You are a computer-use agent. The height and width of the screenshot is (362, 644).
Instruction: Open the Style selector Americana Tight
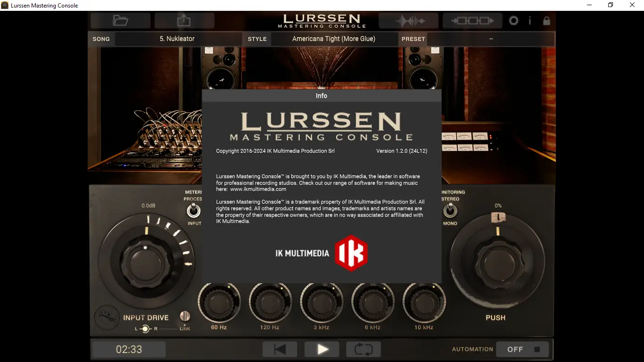click(334, 39)
